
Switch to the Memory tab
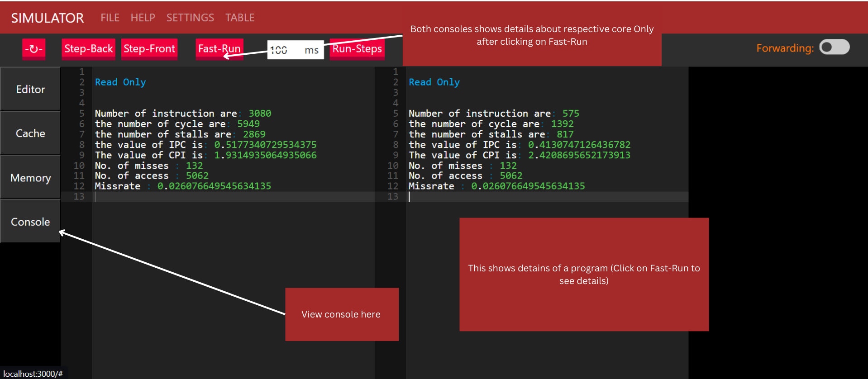coord(30,178)
